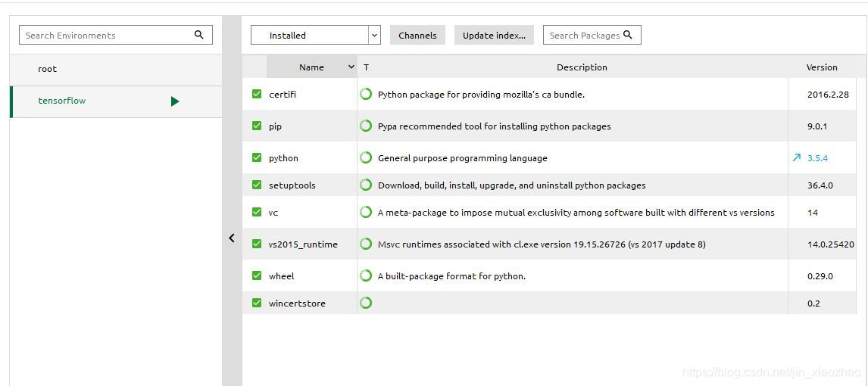Viewport: 868px width, 386px height.
Task: Uncheck the certifi package checkbox
Action: point(256,94)
